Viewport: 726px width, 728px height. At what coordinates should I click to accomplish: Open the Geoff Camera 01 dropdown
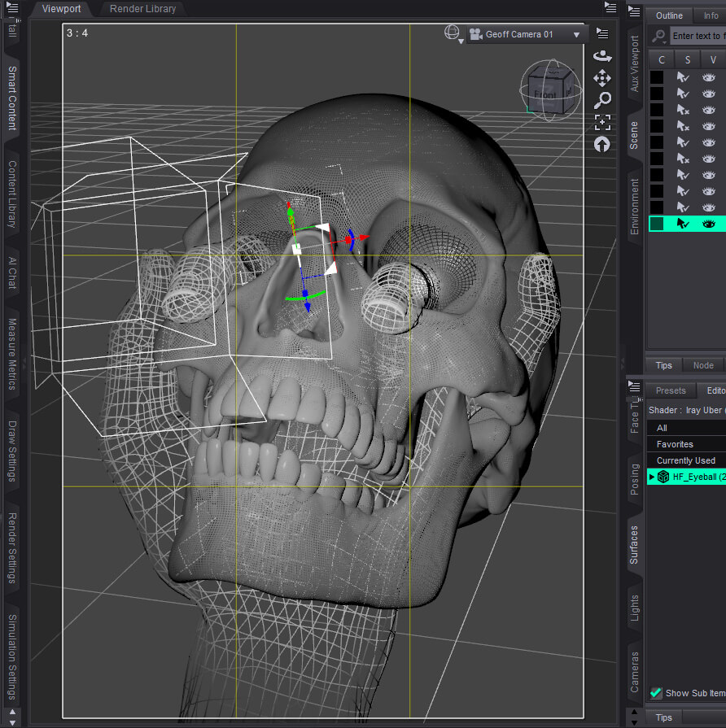[x=527, y=34]
